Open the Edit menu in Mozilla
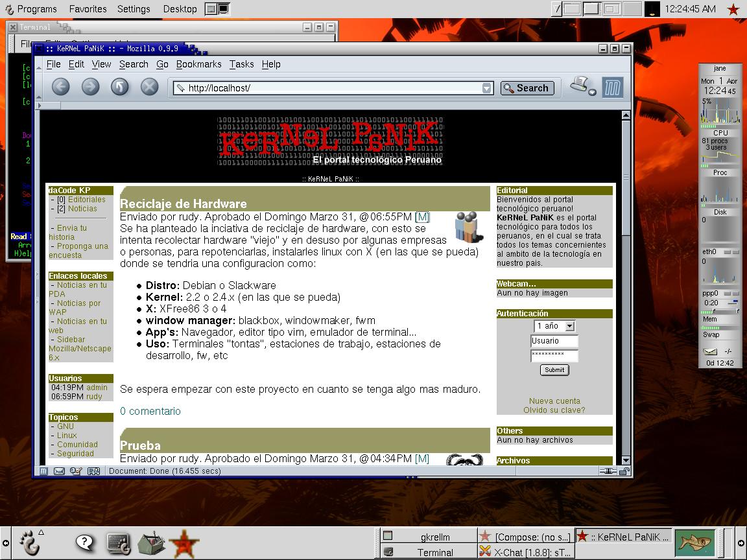The height and width of the screenshot is (560, 747). 77,64
